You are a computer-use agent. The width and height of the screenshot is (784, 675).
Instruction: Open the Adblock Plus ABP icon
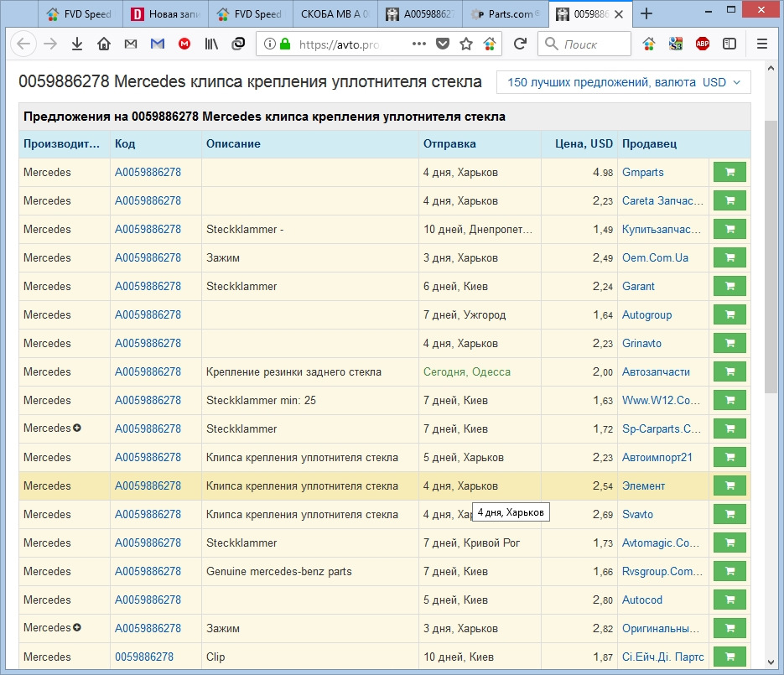pos(703,44)
